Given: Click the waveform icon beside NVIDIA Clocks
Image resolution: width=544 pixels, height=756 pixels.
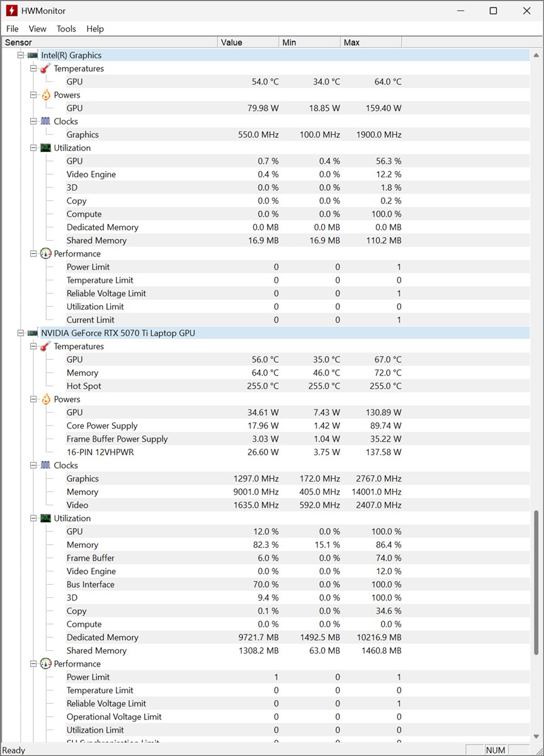Looking at the screenshot, I should point(45,466).
